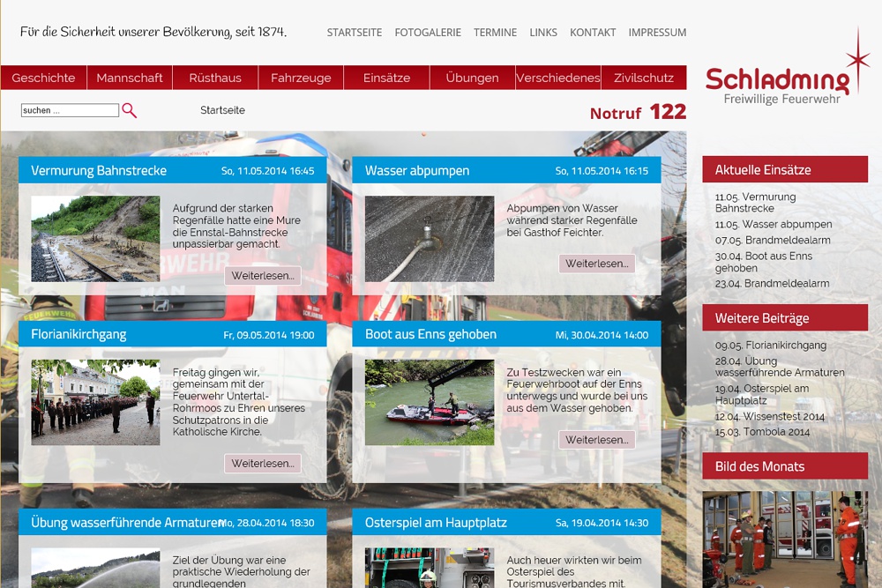This screenshot has height=588, width=882.
Task: Open sidebar '19.04. Osterspiel am Hauptplatz'
Action: [762, 394]
